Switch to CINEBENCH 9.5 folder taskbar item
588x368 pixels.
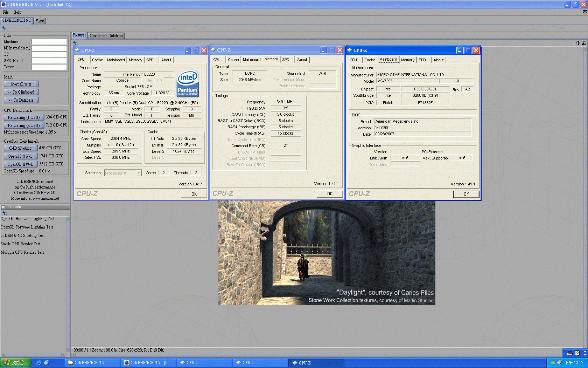[x=92, y=363]
